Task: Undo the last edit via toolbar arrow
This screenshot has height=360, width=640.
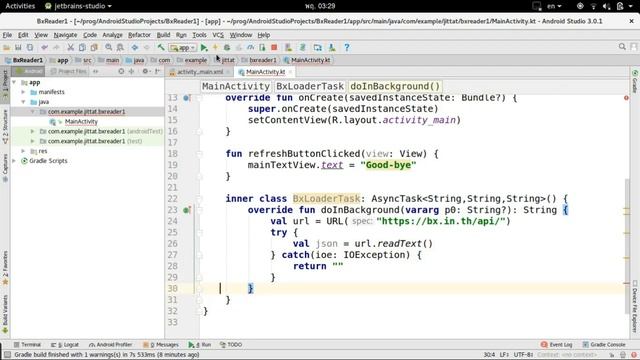Action: (44, 48)
